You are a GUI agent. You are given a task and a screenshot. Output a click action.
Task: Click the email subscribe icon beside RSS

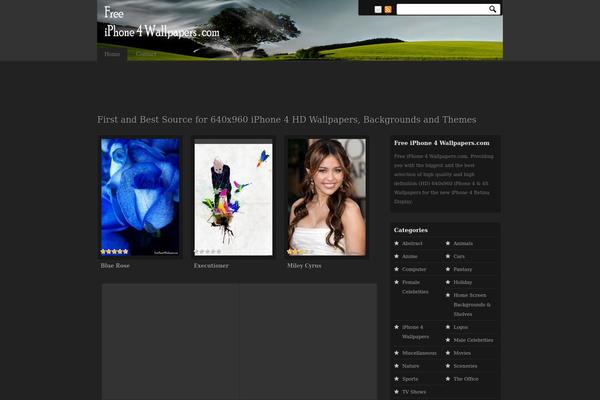[378, 10]
